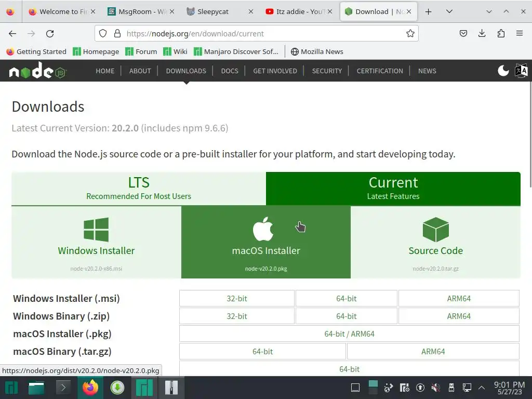Download Windows Installer 32-bit msi
Image resolution: width=532 pixels, height=399 pixels.
237,299
